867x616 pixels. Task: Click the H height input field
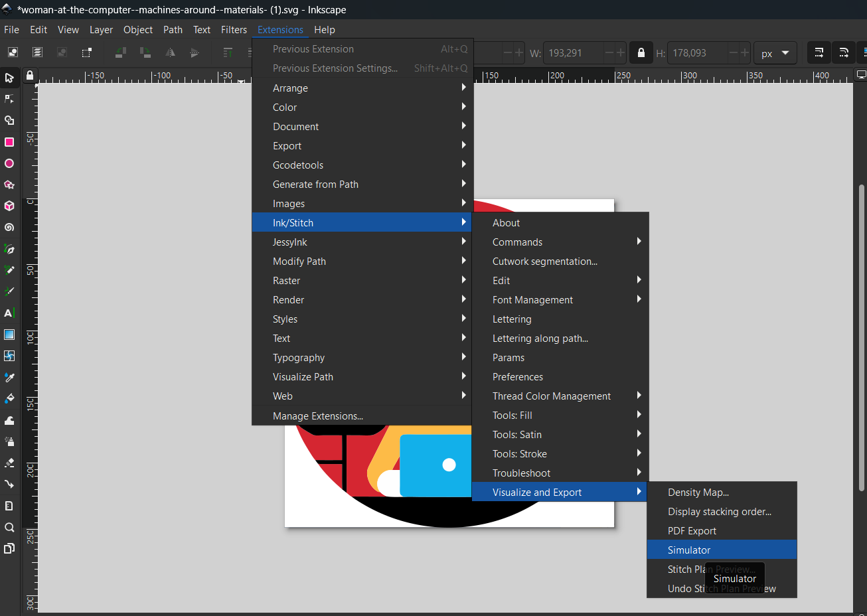pyautogui.click(x=697, y=53)
